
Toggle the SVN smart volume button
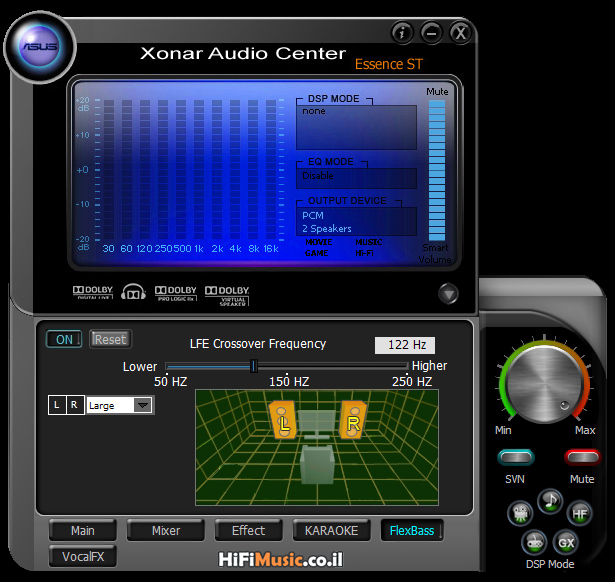coord(516,457)
